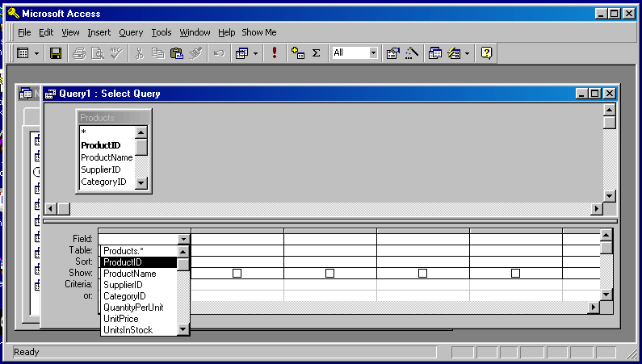Open the Show Me menu
Image resolution: width=642 pixels, height=364 pixels.
(258, 32)
